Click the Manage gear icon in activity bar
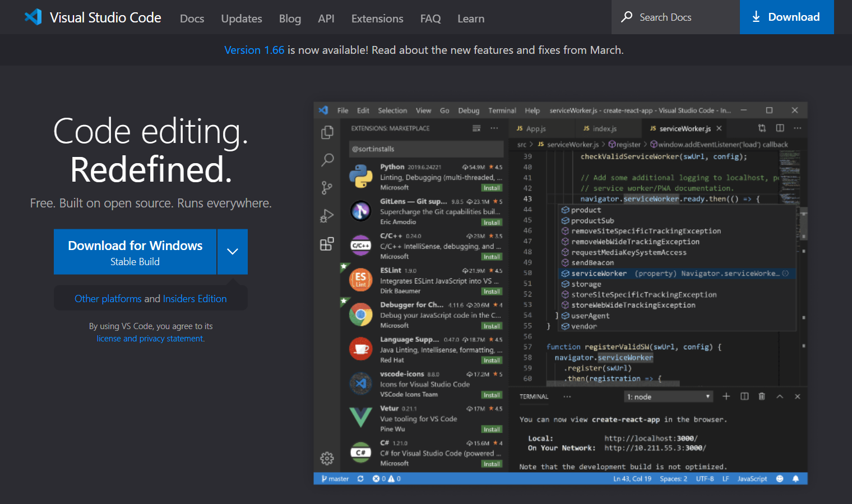This screenshot has width=852, height=504. (x=327, y=459)
